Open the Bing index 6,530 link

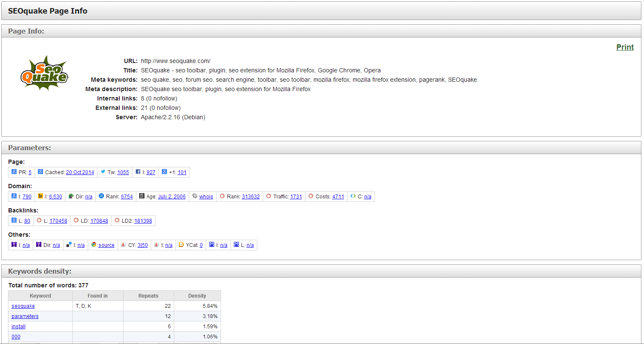pyautogui.click(x=55, y=197)
